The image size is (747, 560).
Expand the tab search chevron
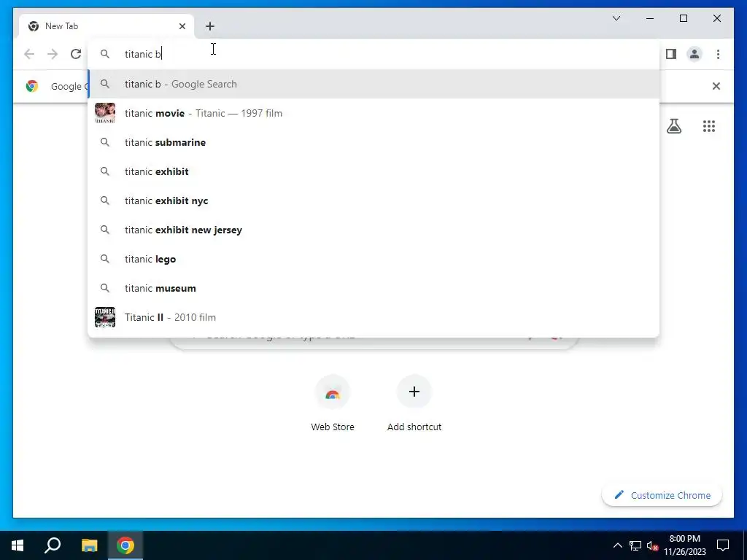tap(616, 18)
